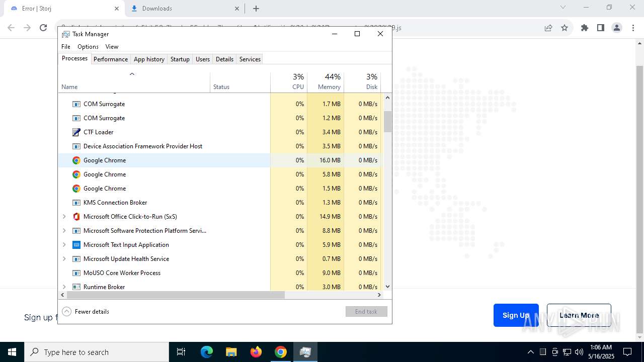Click the Chrome page vertical scrollbar

pyautogui.click(x=639, y=199)
